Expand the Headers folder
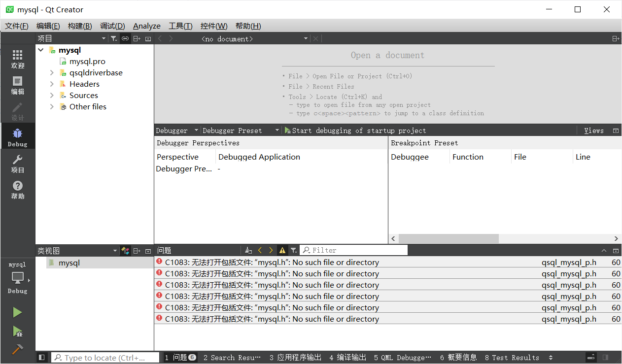Screen dimensions: 622x364 [x=52, y=84]
